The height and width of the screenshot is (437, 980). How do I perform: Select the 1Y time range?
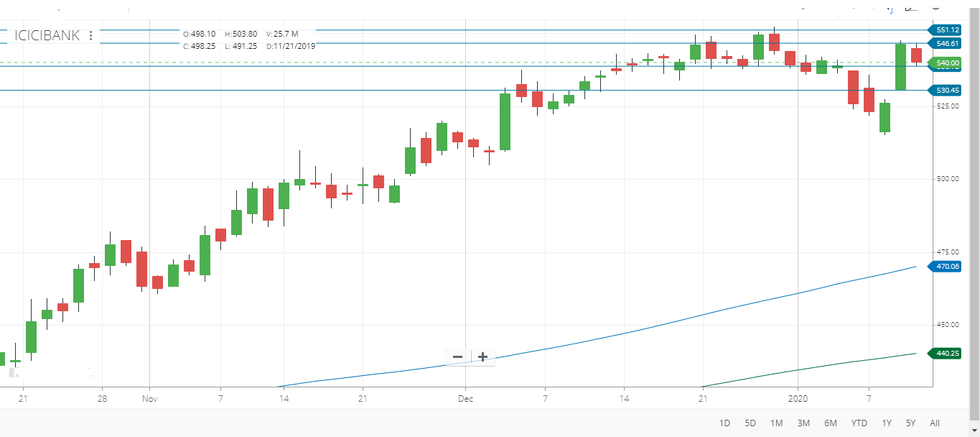pyautogui.click(x=887, y=423)
